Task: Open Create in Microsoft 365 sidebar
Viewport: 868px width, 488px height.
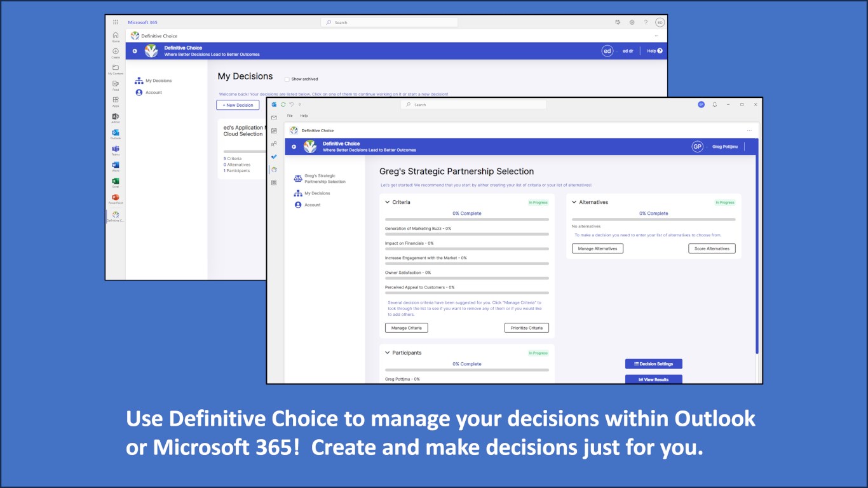Action: point(115,53)
